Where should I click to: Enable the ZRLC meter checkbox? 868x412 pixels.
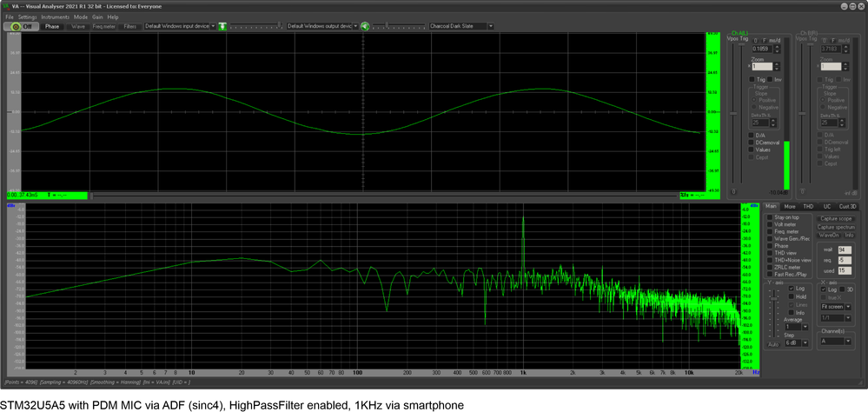pos(770,268)
